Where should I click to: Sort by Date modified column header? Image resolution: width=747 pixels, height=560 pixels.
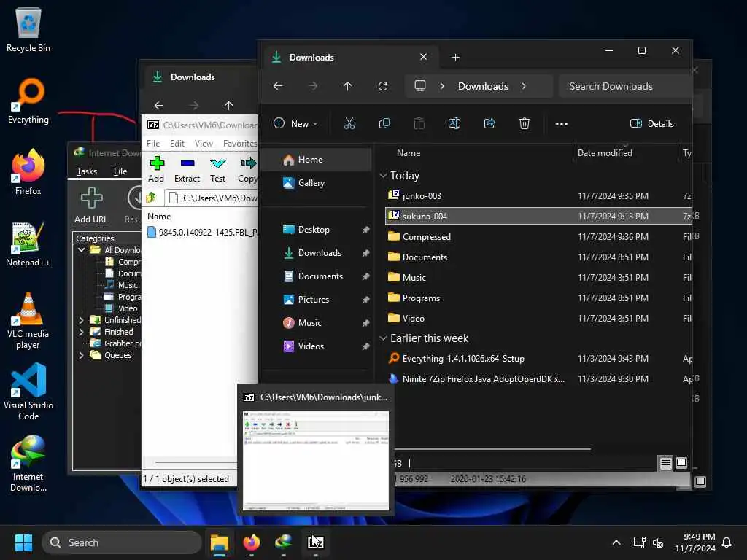pyautogui.click(x=605, y=153)
